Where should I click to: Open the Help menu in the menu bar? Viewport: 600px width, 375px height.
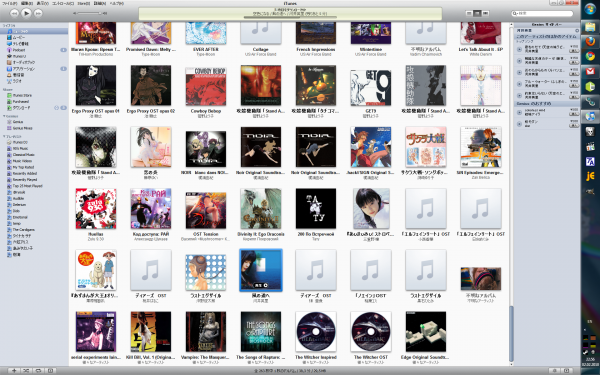coord(117,3)
